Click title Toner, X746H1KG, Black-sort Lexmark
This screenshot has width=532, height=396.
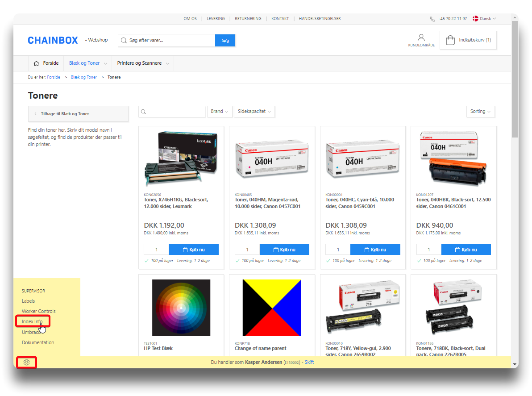pos(176,203)
